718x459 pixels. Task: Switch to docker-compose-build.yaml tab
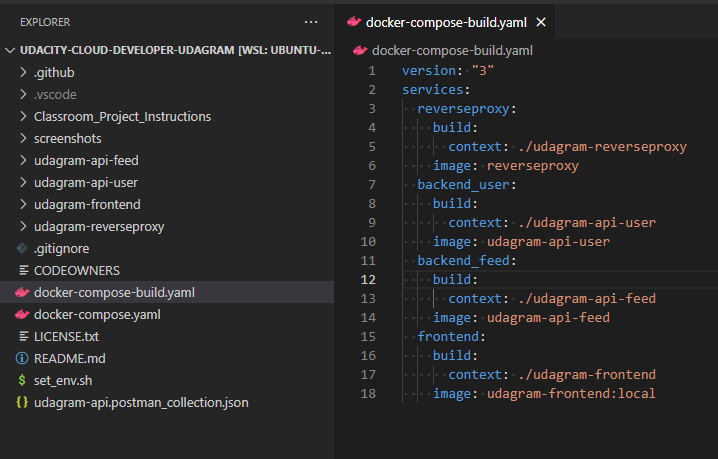pyautogui.click(x=447, y=22)
